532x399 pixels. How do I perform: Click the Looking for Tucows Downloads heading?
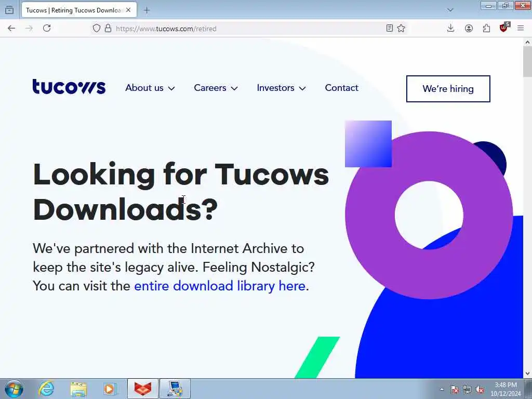[x=181, y=192]
